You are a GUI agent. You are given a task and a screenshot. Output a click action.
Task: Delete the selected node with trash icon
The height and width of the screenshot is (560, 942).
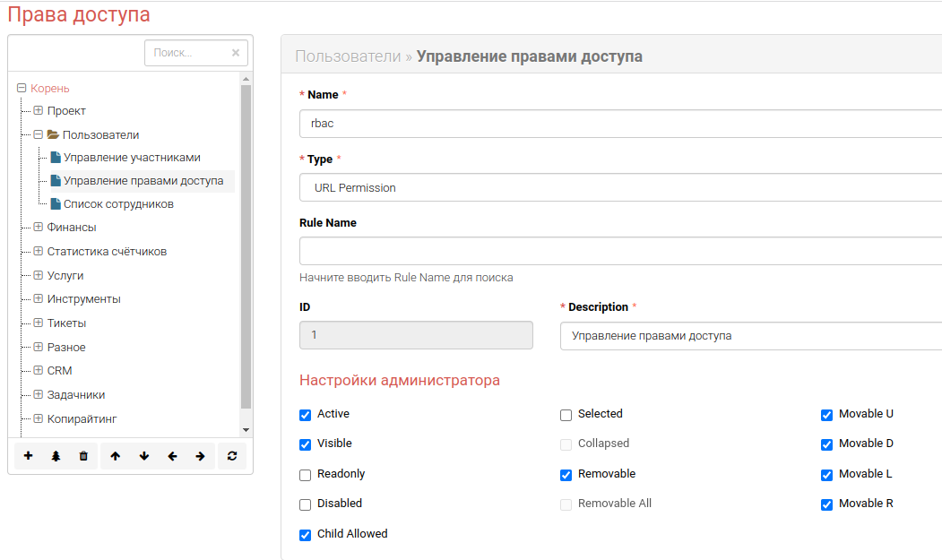(x=83, y=456)
